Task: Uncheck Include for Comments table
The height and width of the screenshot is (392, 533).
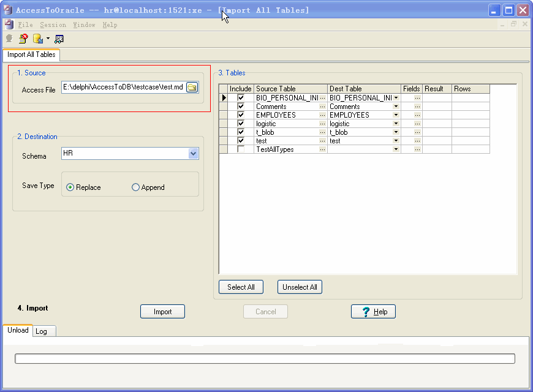Action: [241, 107]
